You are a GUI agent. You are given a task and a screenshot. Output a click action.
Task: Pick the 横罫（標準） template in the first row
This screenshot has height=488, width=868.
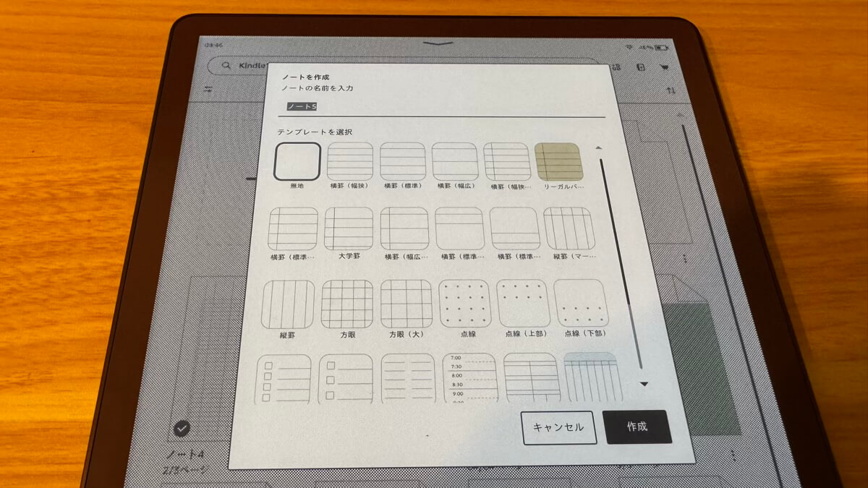403,160
